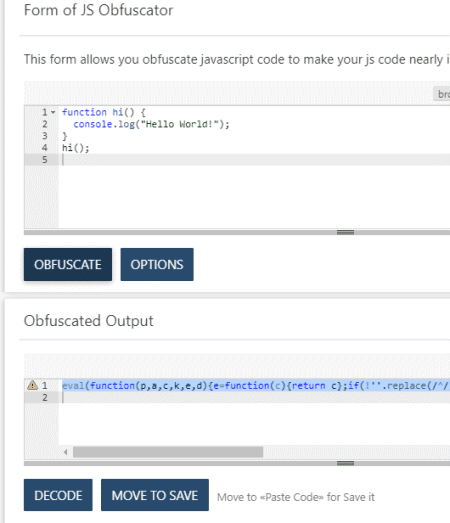Image resolution: width=450 pixels, height=523 pixels.
Task: Click the output editor horizontal scrollbar thumb
Action: pos(168,452)
